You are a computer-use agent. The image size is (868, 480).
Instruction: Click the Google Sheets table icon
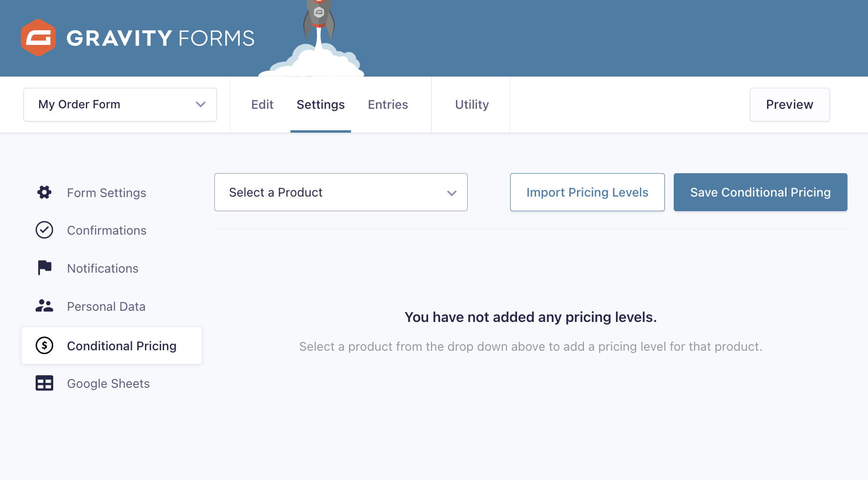44,383
